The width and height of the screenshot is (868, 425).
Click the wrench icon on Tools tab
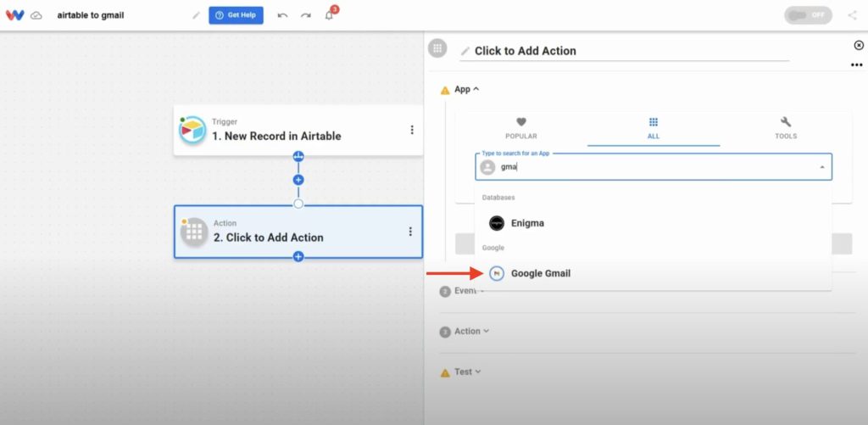click(x=786, y=122)
